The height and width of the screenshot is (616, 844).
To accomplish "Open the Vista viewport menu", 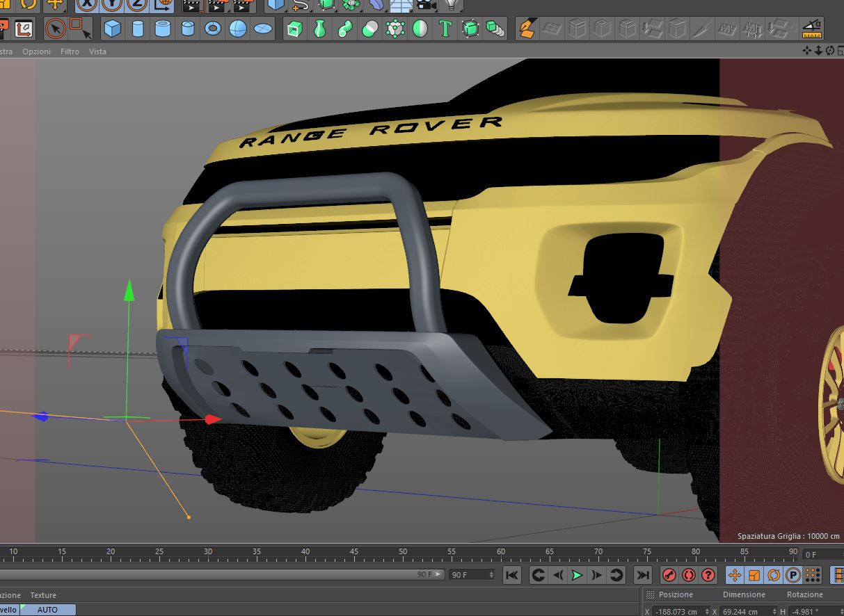I will 97,51.
